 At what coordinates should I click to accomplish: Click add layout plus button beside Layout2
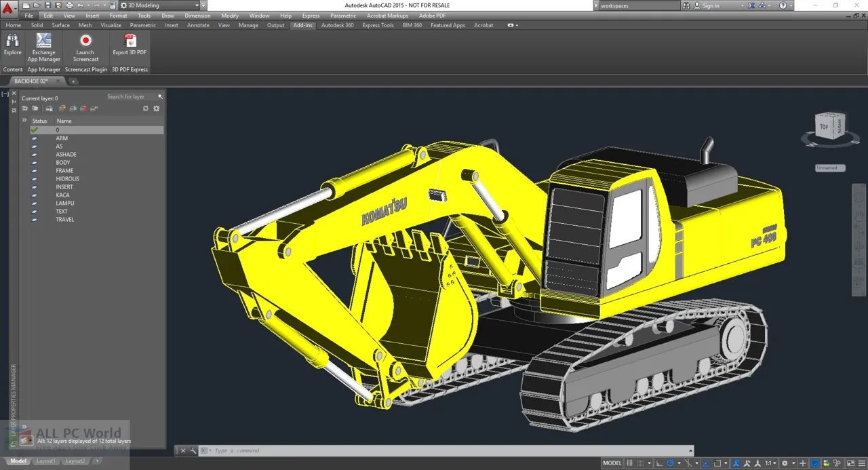[x=97, y=461]
